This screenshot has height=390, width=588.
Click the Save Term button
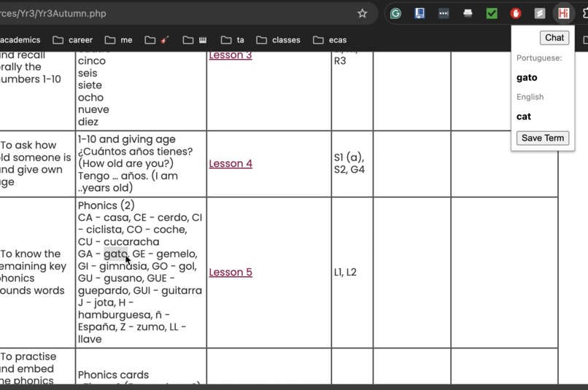(x=543, y=138)
